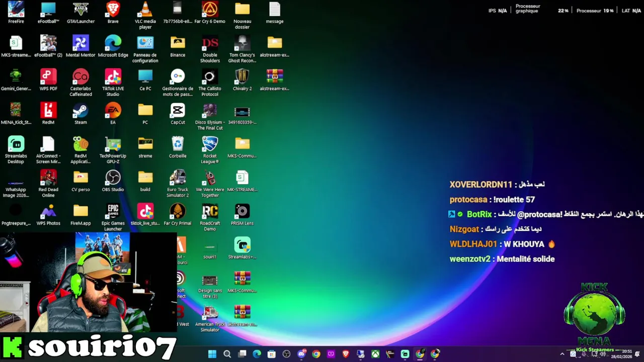
Task: Show hidden system tray icons
Action: click(x=562, y=354)
